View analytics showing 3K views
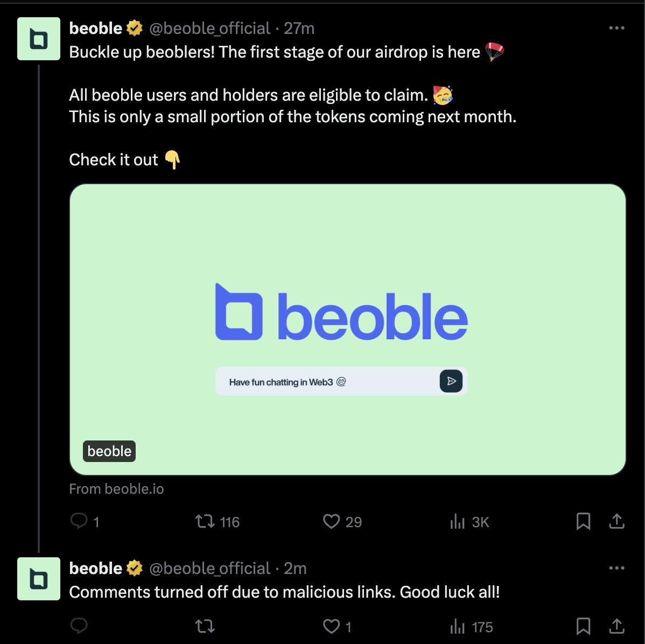The image size is (645, 644). (x=470, y=522)
